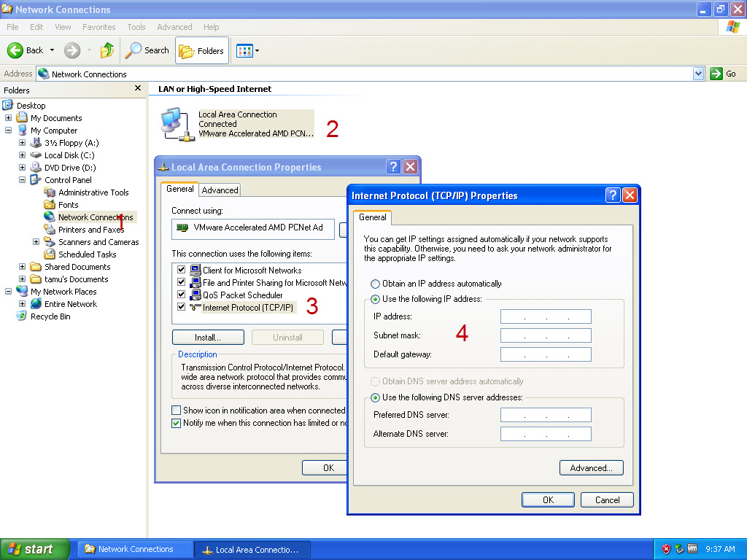Click OK in TCP/IP Properties dialog

(548, 499)
